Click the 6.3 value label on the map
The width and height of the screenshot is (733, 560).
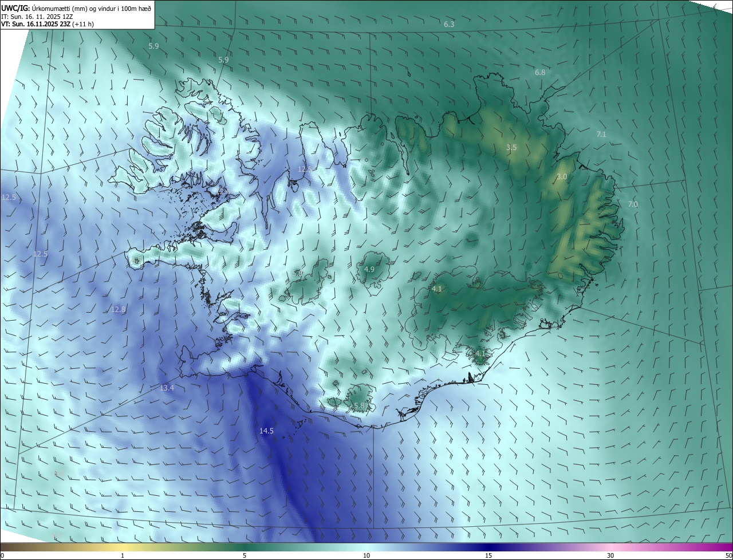click(x=449, y=24)
